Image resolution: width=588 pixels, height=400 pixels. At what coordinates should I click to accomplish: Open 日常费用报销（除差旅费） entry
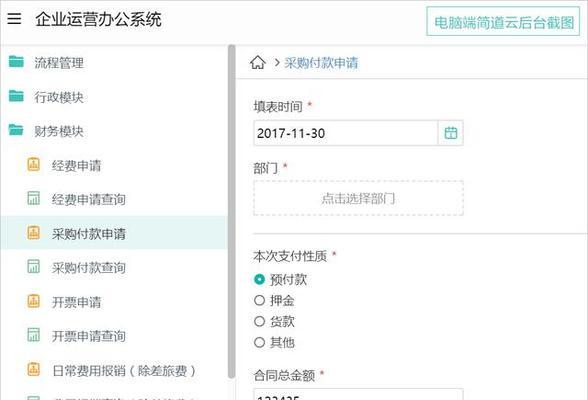[x=124, y=371]
